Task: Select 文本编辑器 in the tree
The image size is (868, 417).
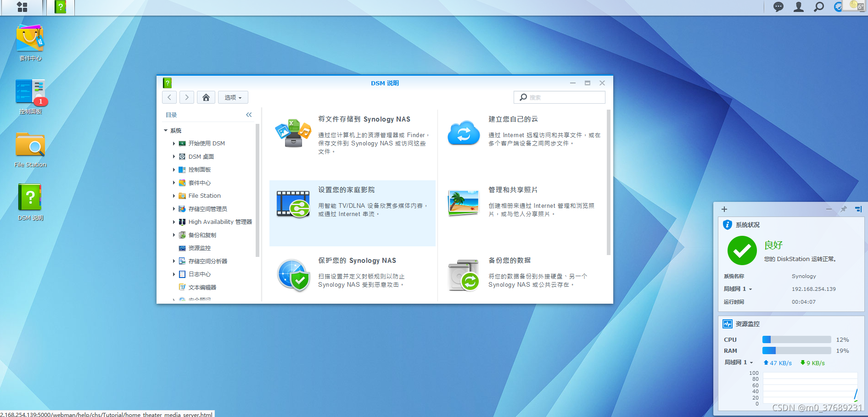Action: [x=202, y=287]
